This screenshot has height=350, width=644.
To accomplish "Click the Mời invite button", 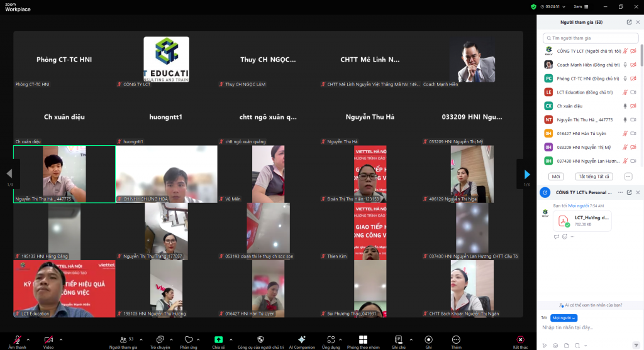I will click(x=556, y=177).
